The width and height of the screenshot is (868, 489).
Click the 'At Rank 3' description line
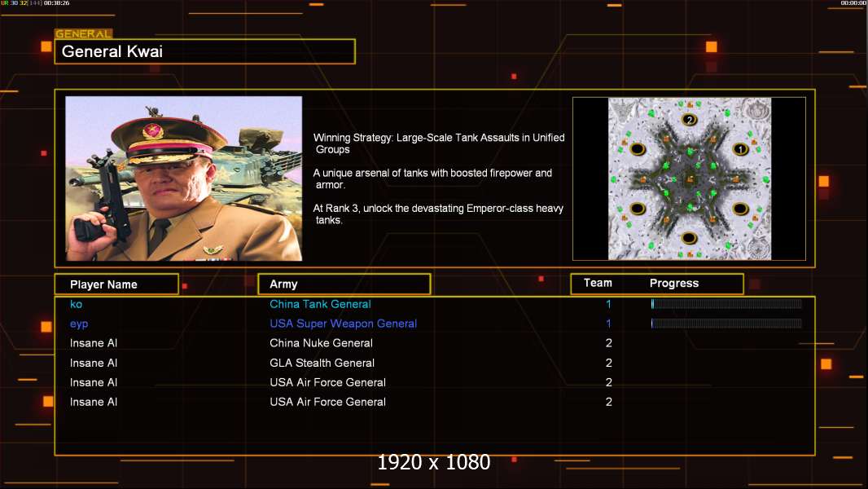(438, 214)
